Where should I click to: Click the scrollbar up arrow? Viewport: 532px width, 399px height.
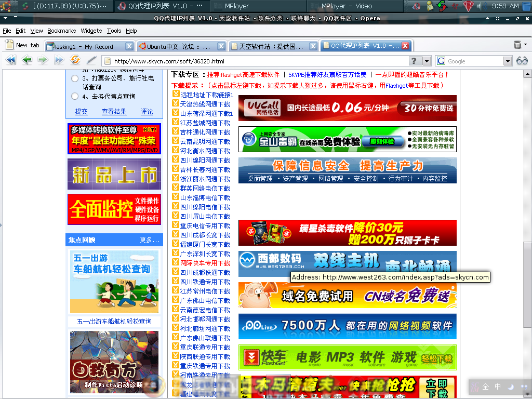click(527, 74)
